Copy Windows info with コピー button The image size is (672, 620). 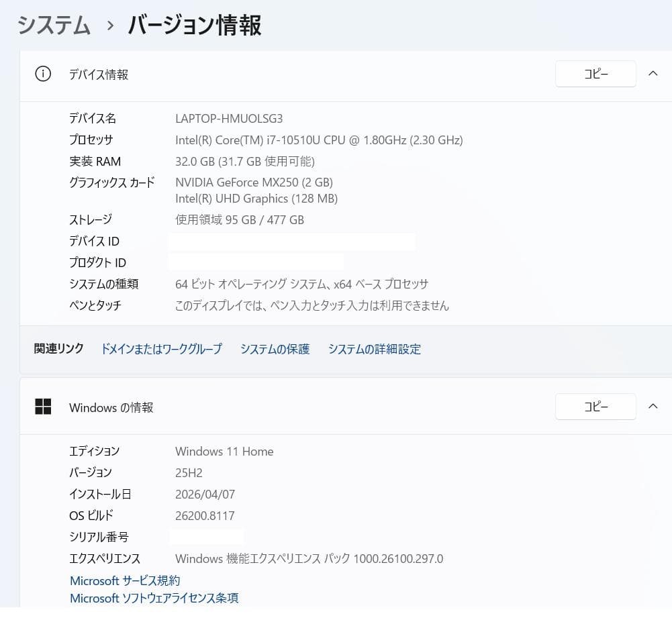(x=595, y=406)
